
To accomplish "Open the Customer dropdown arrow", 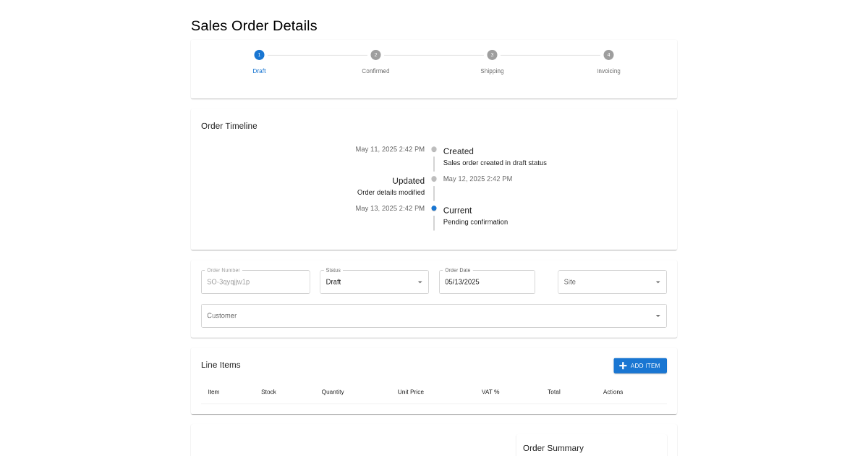I will (658, 316).
